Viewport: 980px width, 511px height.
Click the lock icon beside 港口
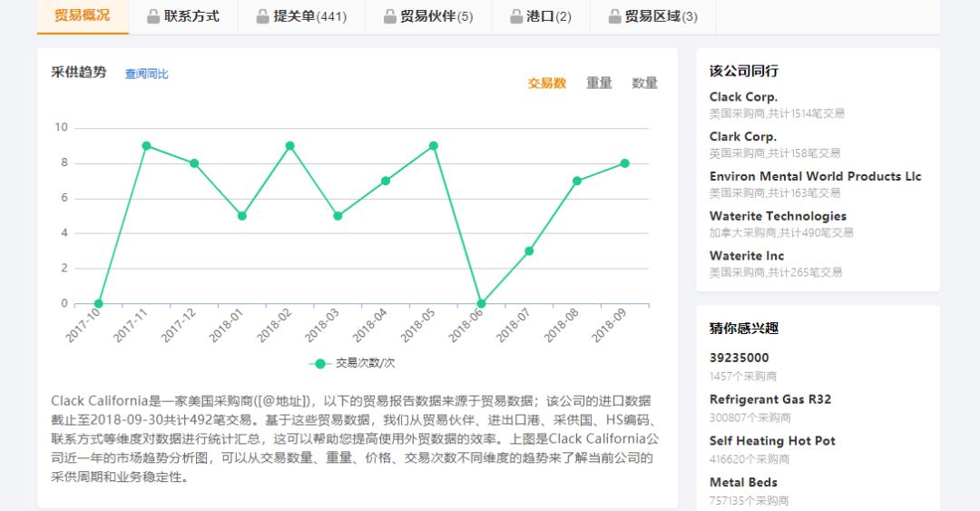click(516, 17)
